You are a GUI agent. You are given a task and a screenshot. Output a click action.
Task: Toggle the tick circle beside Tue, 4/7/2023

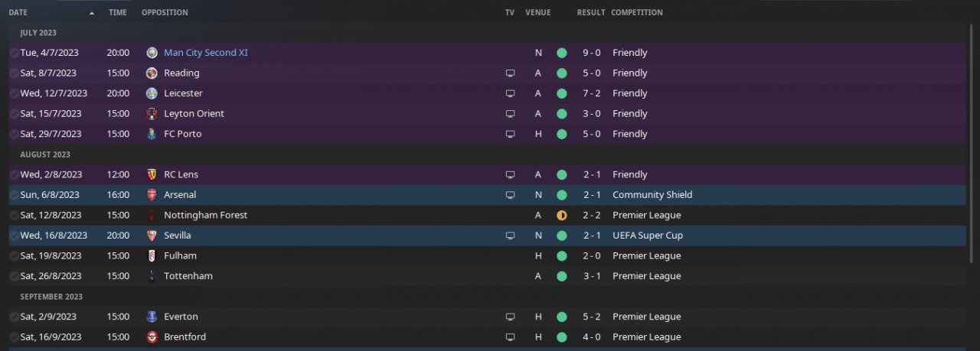14,53
